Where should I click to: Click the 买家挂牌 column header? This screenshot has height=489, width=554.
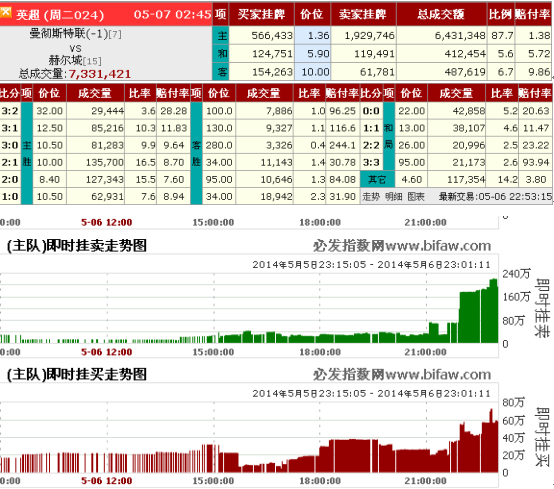pyautogui.click(x=261, y=14)
